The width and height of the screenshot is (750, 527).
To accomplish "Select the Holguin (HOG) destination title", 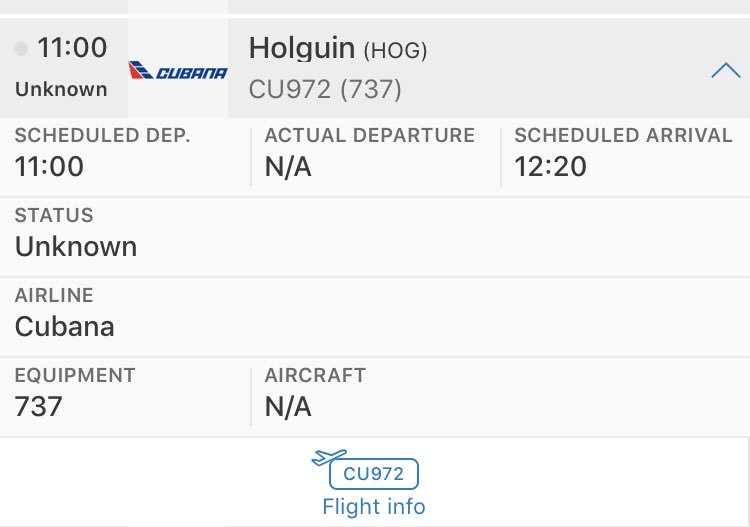I will click(x=304, y=47).
